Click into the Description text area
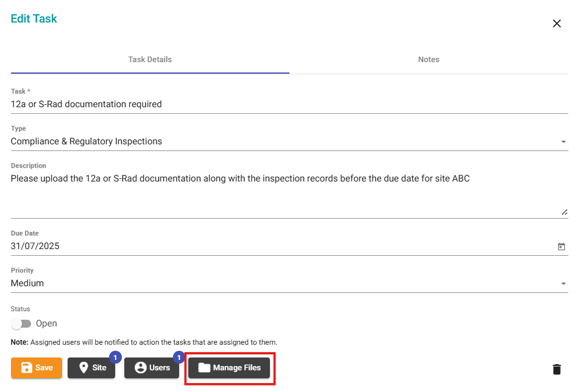This screenshot has height=391, width=577. (x=289, y=194)
